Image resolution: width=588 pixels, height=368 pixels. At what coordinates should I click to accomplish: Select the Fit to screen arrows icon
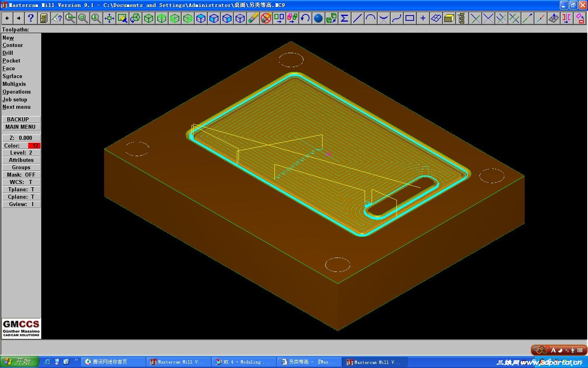pyautogui.click(x=109, y=18)
